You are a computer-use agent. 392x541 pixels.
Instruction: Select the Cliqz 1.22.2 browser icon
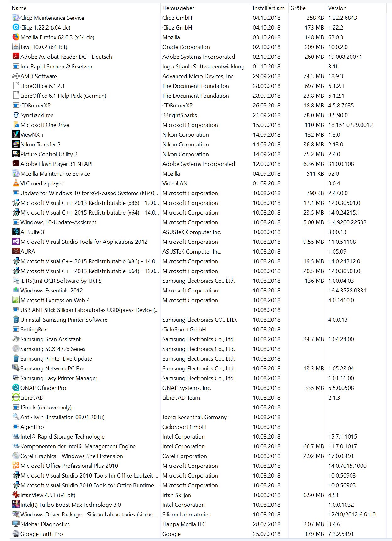point(16,27)
